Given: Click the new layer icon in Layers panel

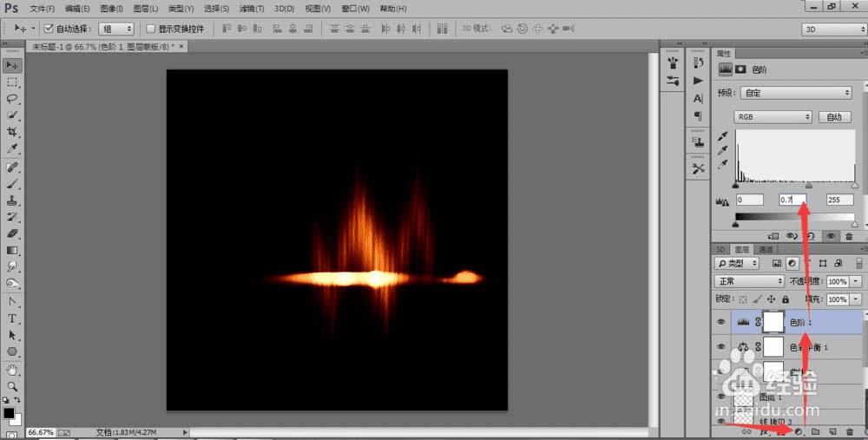Looking at the screenshot, I should 832,431.
